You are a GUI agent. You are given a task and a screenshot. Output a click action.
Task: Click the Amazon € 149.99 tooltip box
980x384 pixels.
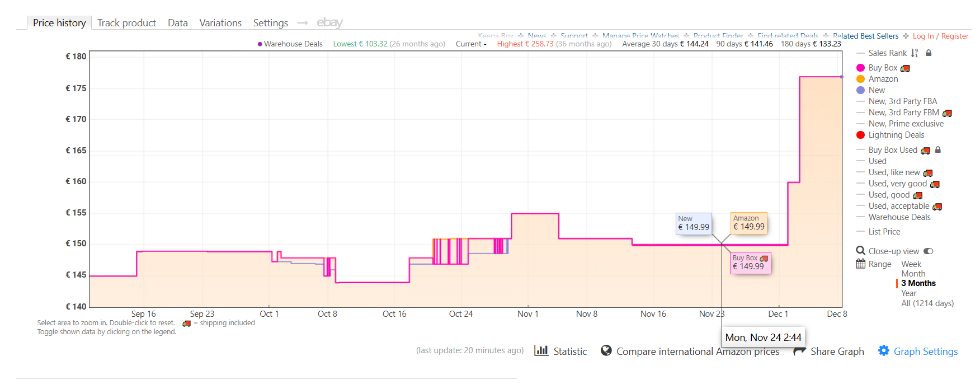click(x=749, y=223)
